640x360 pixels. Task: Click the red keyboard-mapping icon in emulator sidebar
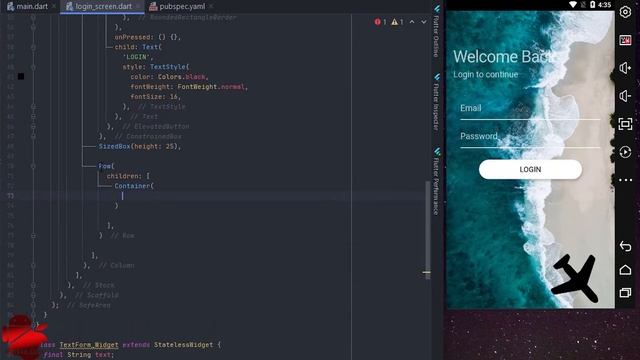pos(625,40)
